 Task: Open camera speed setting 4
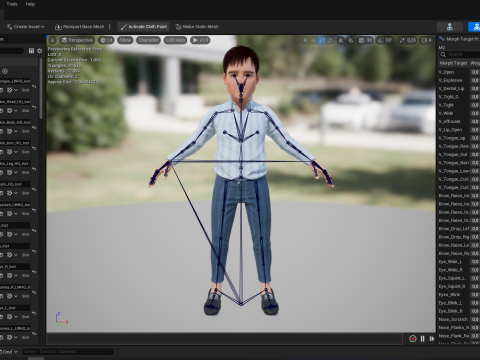click(427, 40)
